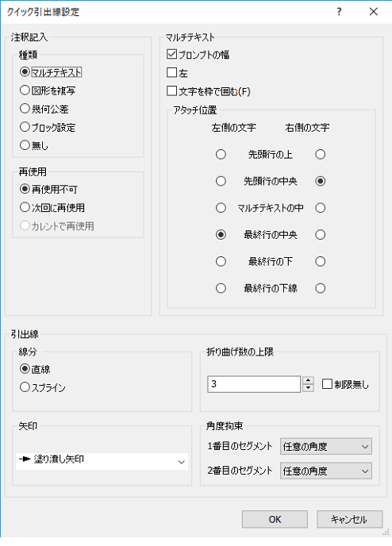
Task: Choose the 幾何公差 radio button
Action: [25, 109]
